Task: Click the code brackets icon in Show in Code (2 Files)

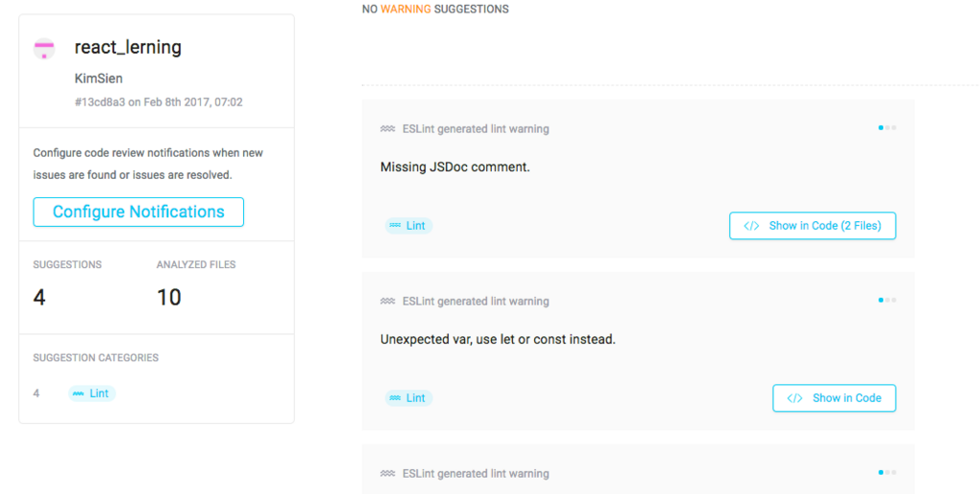Action: click(x=751, y=226)
